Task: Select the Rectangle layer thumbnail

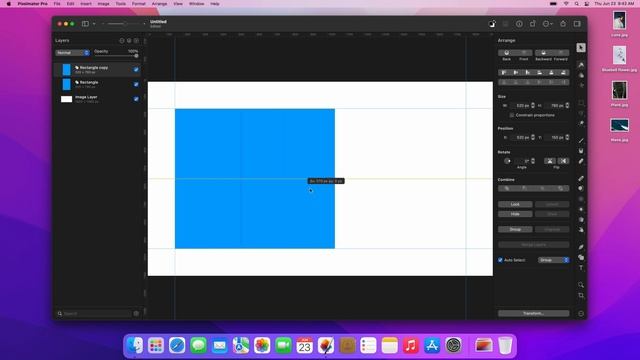Action: click(67, 84)
